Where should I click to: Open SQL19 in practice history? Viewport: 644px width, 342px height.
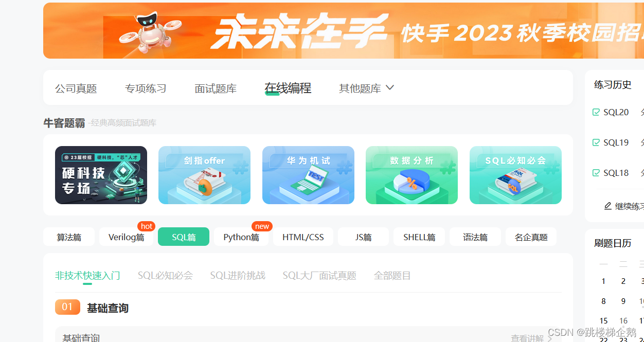click(x=616, y=142)
